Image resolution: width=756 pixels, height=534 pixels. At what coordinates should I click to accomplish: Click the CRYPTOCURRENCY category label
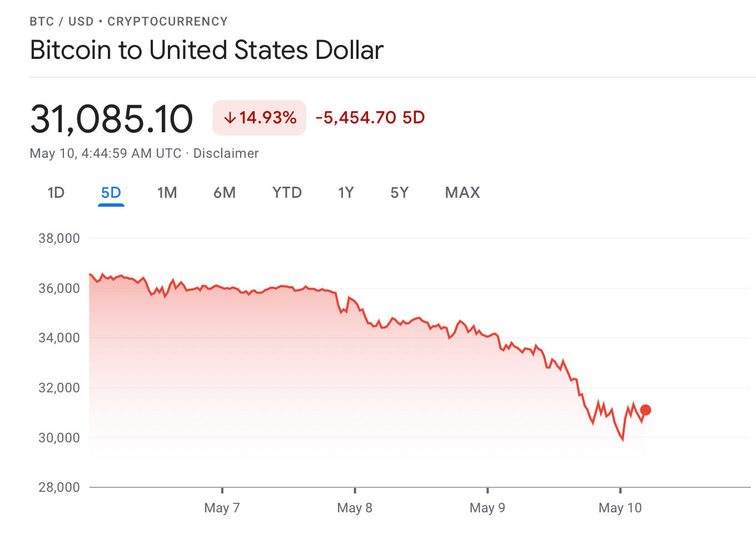click(167, 22)
